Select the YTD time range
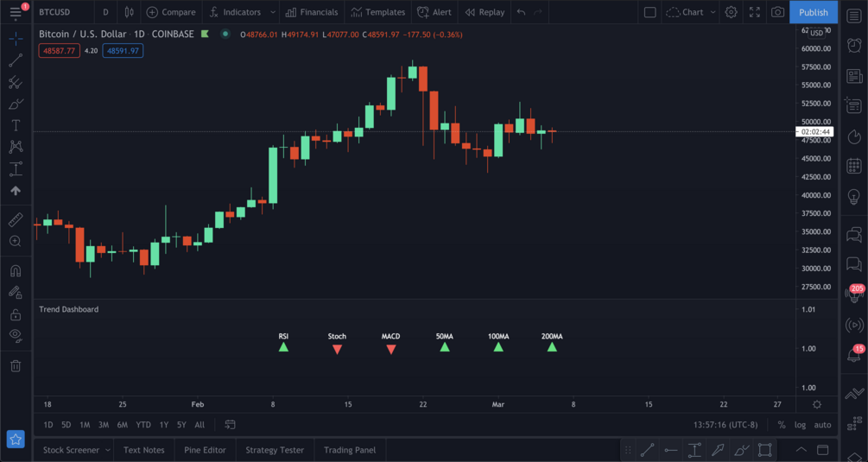The image size is (868, 462). (143, 425)
